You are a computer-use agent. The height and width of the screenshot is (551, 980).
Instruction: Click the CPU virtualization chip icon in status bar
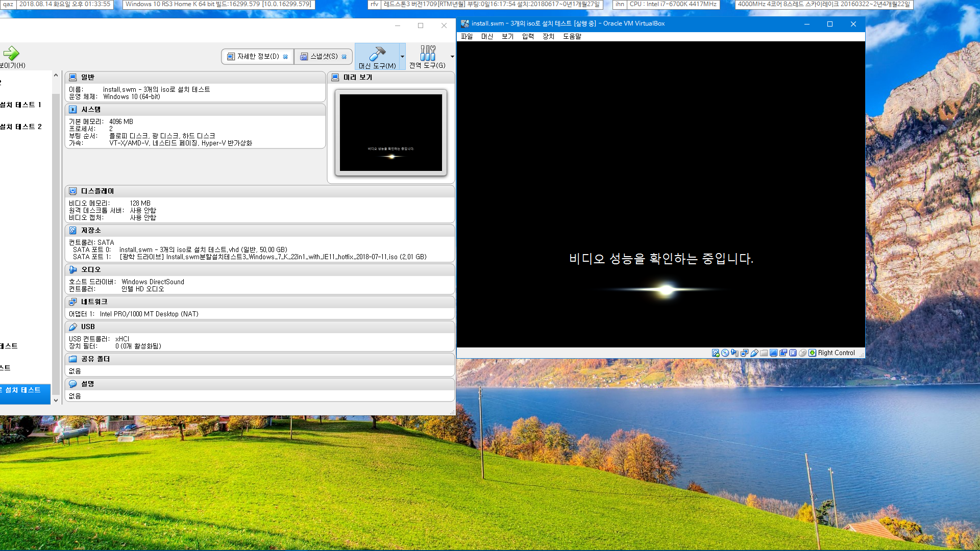[x=793, y=353]
